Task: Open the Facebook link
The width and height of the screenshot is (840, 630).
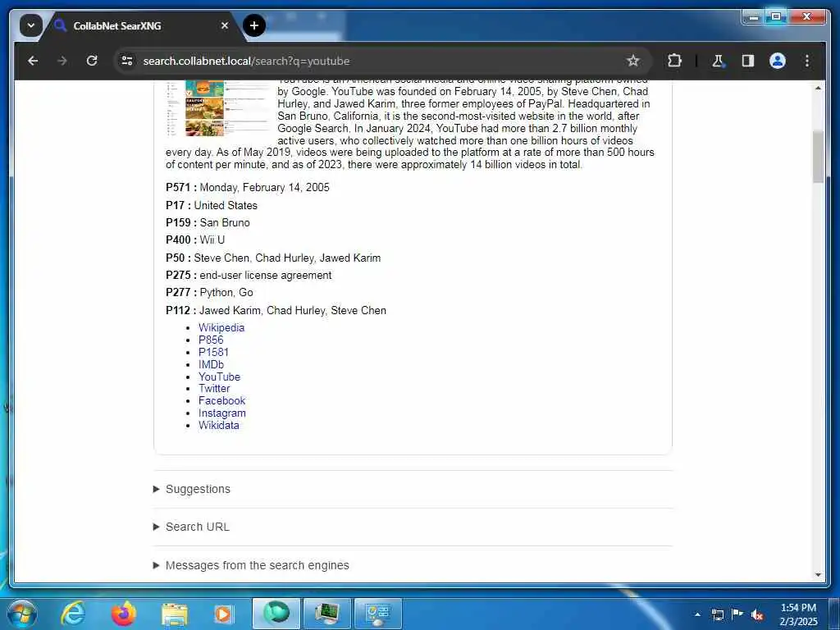Action: point(221,400)
